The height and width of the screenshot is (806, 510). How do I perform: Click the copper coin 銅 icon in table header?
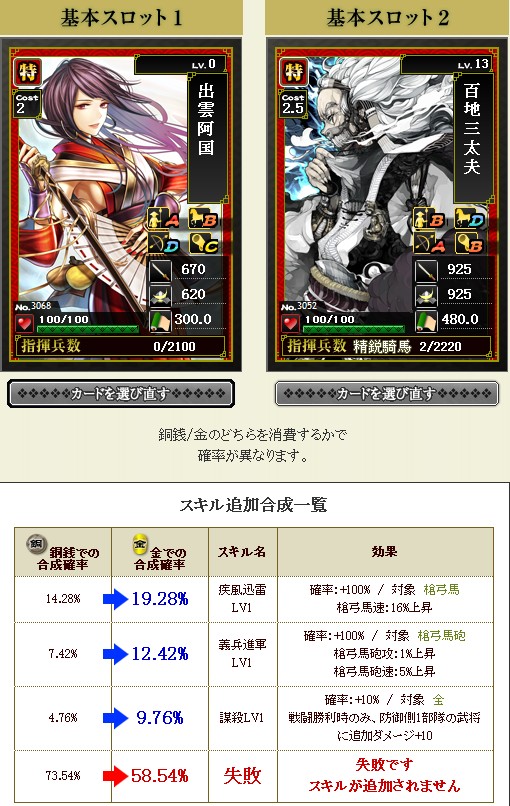pos(37,543)
